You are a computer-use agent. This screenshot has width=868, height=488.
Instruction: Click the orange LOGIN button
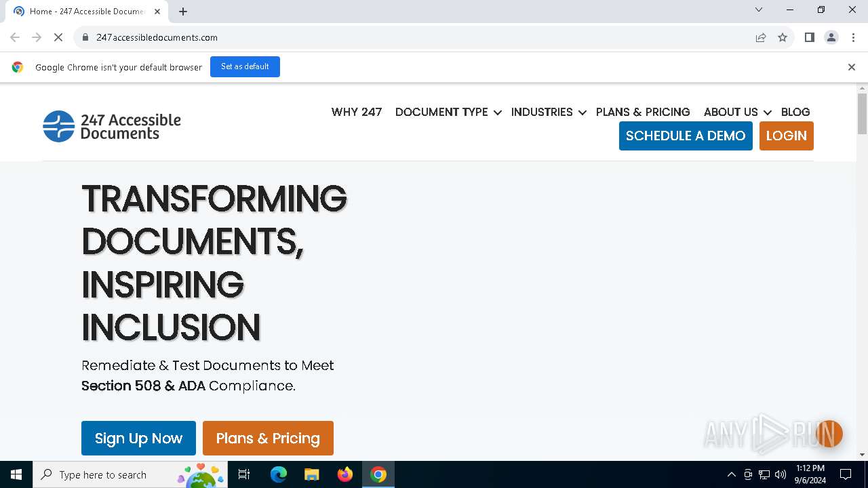[787, 136]
